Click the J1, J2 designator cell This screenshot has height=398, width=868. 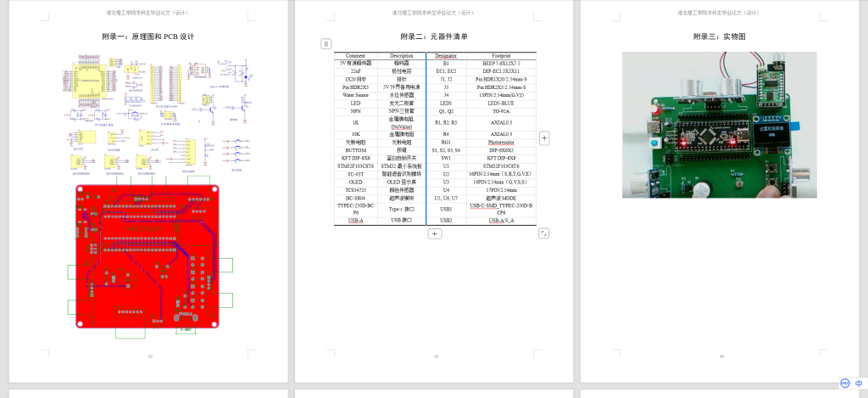[x=446, y=79]
